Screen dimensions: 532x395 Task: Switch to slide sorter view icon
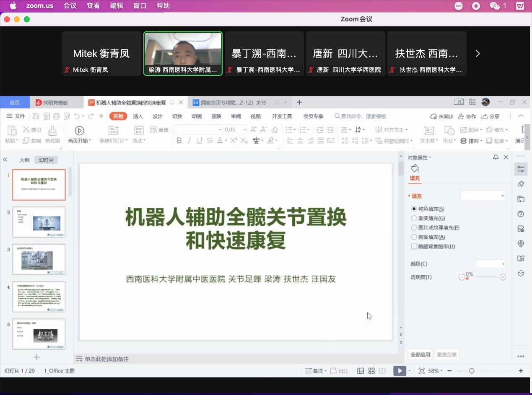pos(371,371)
